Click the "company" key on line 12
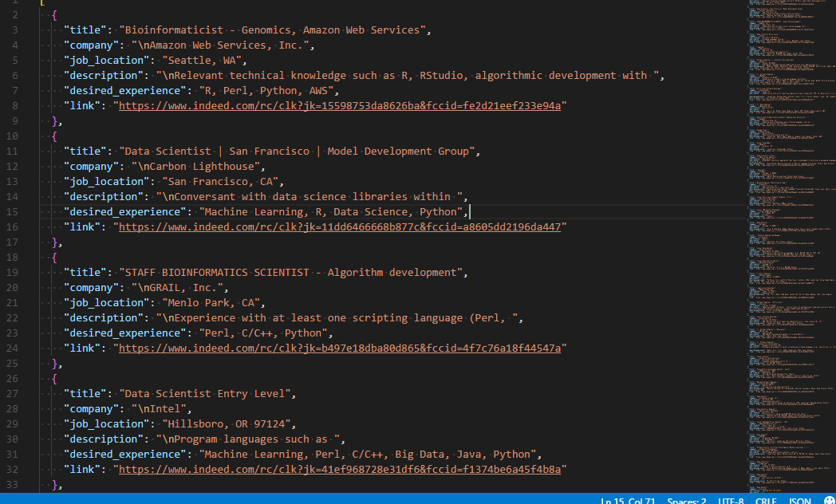This screenshot has height=504, width=836. coord(91,166)
